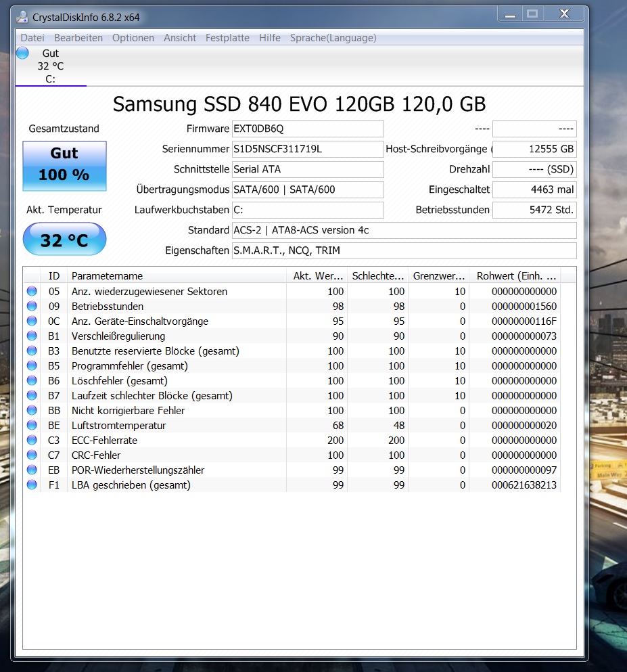Click the Laufwerkbuchstaben field C:
The height and width of the screenshot is (672, 627).
[308, 210]
